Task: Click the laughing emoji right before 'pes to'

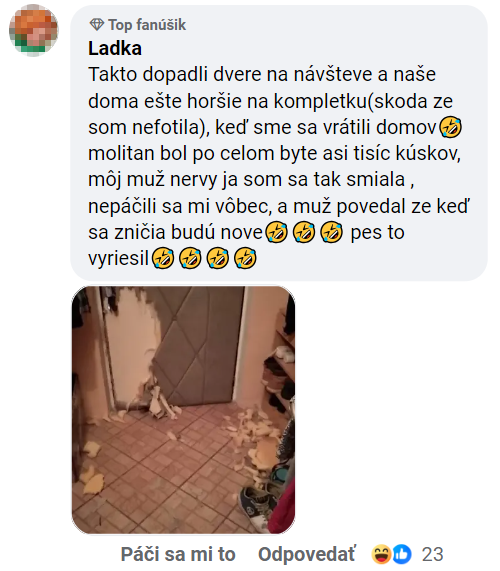Action: point(331,232)
